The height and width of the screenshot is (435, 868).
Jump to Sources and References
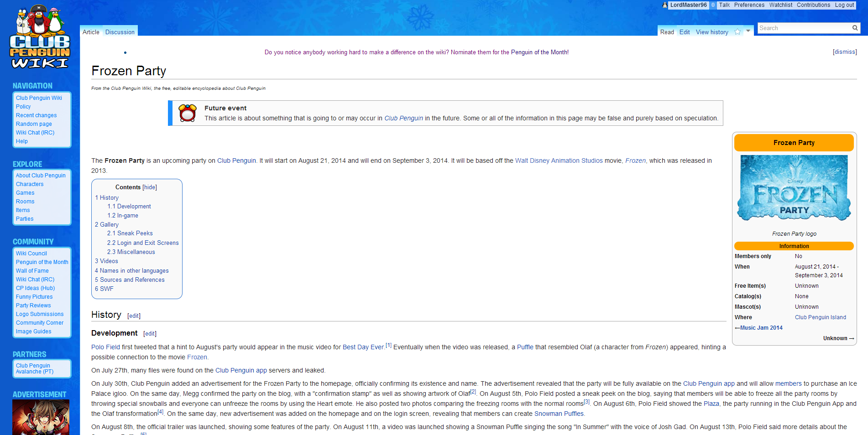pyautogui.click(x=130, y=280)
